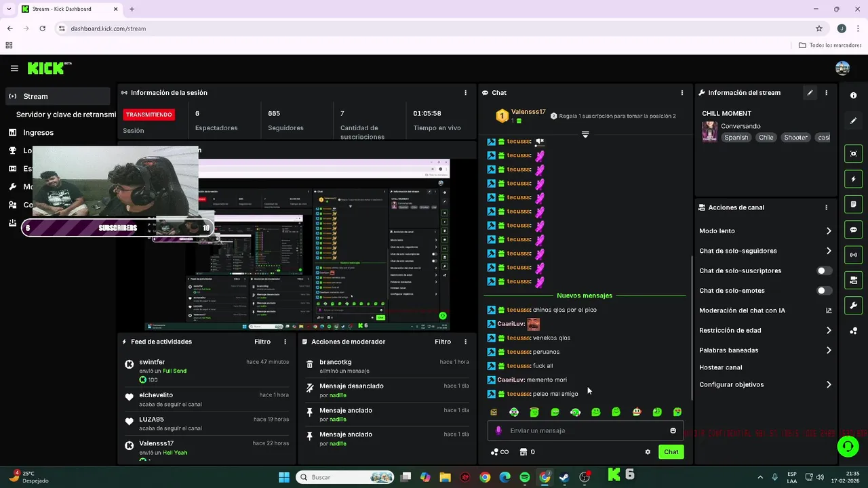Image resolution: width=868 pixels, height=488 pixels.
Task: Open Steam from the taskbar
Action: 564,477
